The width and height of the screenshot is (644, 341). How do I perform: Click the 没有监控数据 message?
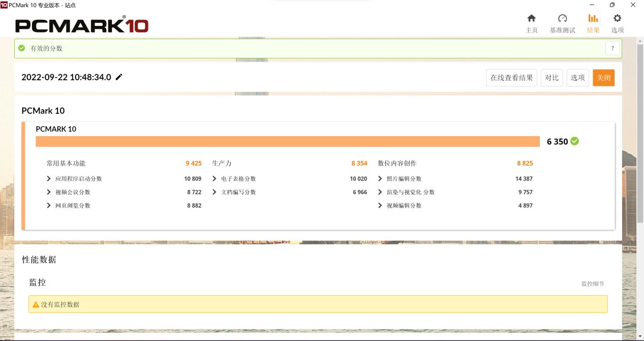(60, 305)
